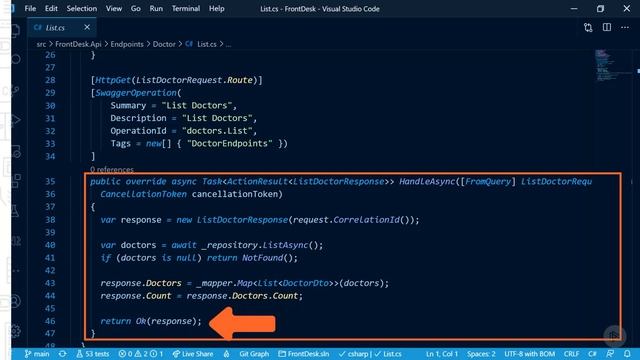640x360 pixels.
Task: Open the Testing flask view in activity bar
Action: [x=15, y=211]
